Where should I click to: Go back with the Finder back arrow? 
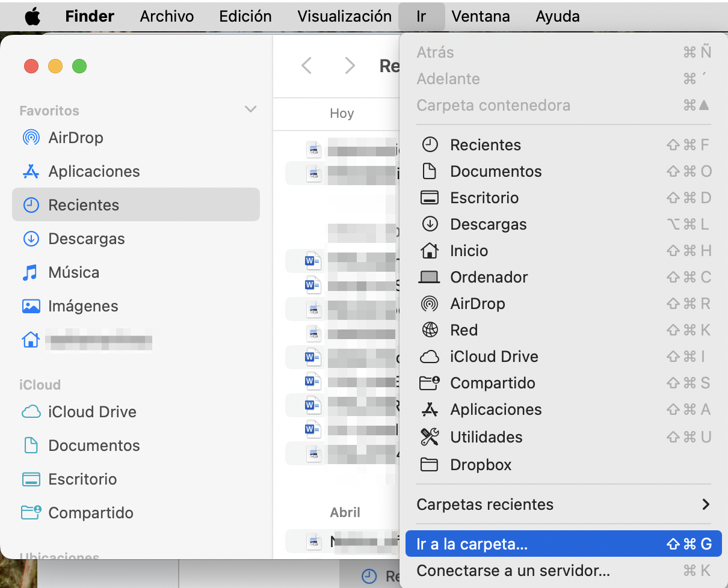tap(307, 66)
